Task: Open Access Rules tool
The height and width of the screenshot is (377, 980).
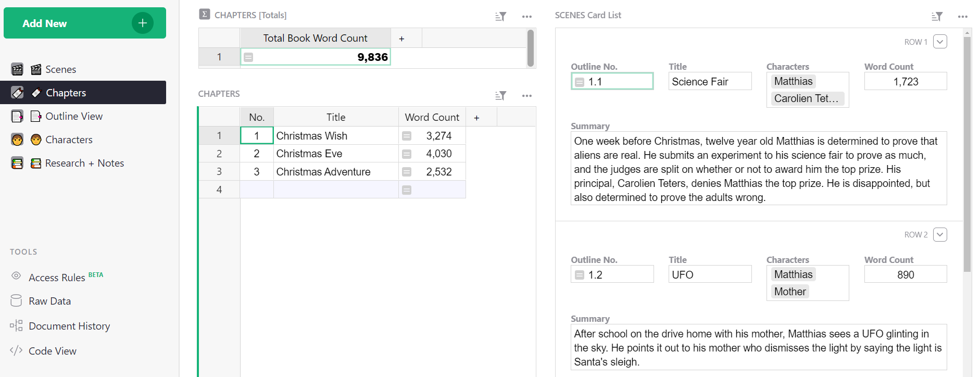Action: pyautogui.click(x=57, y=278)
